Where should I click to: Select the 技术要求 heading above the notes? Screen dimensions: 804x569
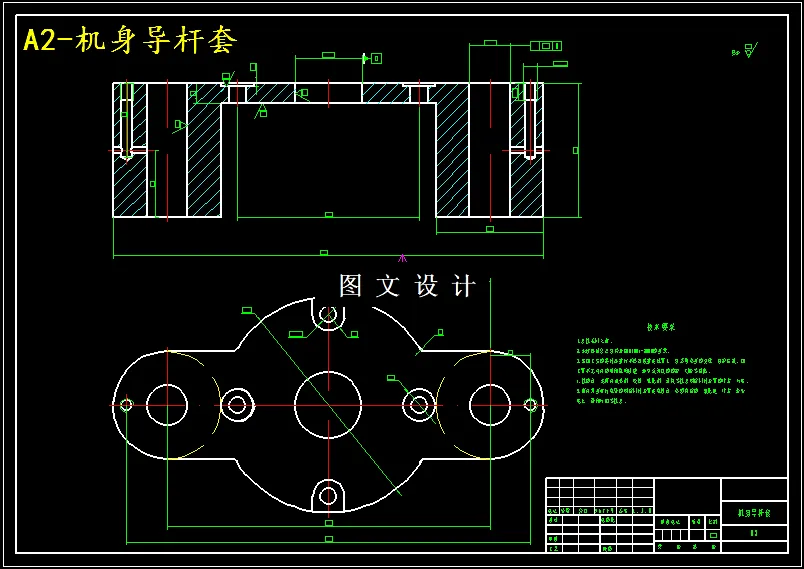(x=661, y=327)
